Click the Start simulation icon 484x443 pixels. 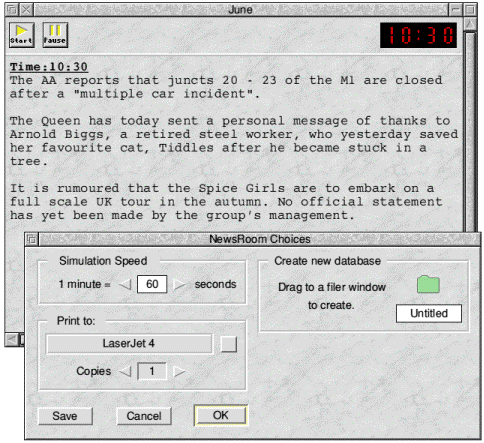[x=22, y=35]
